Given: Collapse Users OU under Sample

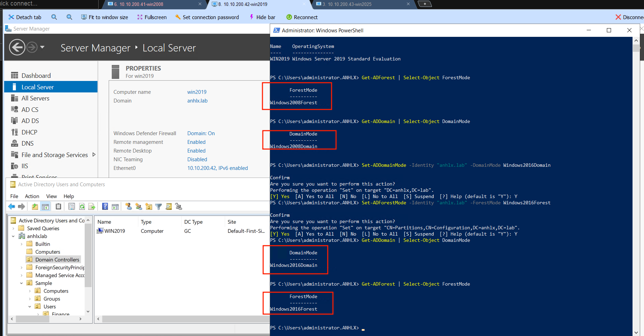Looking at the screenshot, I should (x=30, y=306).
